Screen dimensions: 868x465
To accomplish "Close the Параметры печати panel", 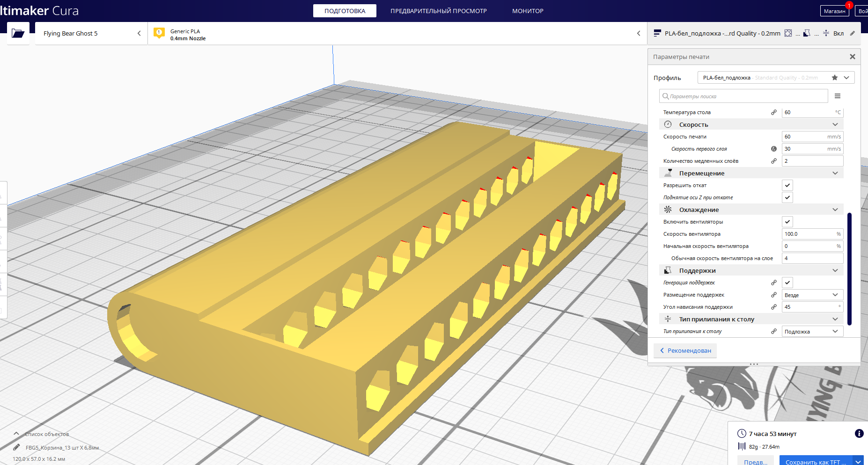I will point(852,57).
